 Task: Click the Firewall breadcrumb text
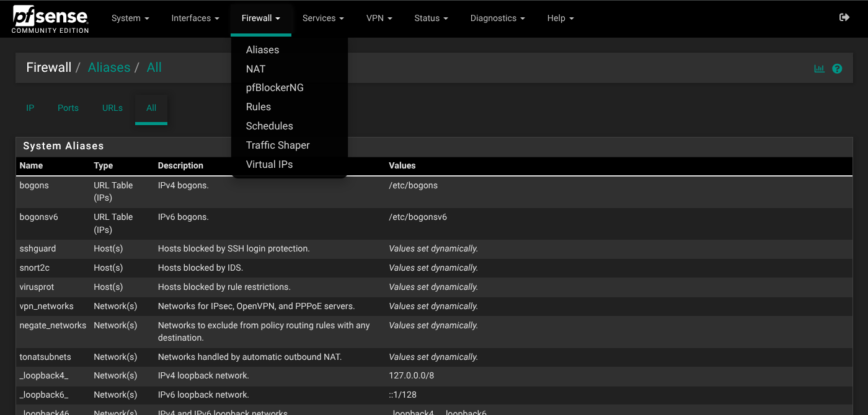[49, 68]
